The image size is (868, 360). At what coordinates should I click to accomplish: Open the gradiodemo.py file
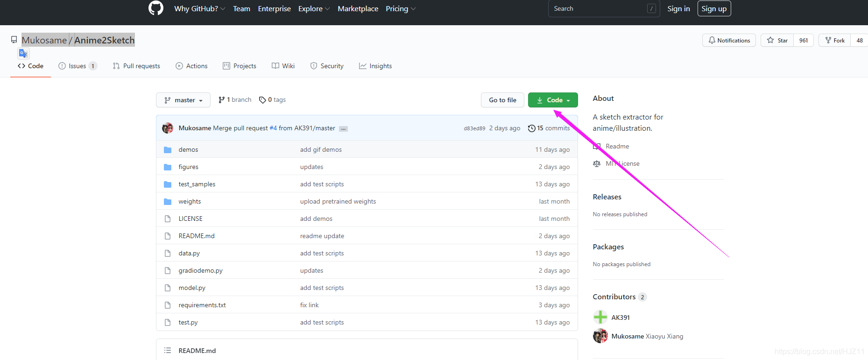click(x=200, y=270)
